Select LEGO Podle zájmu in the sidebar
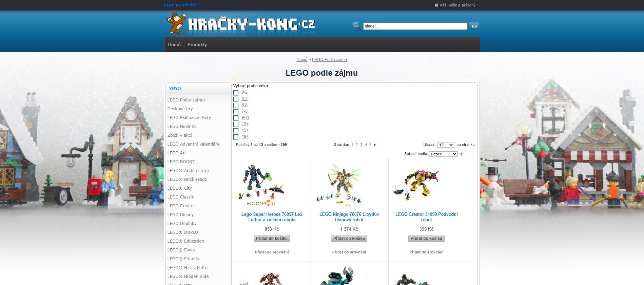644x285 pixels. pos(186,100)
